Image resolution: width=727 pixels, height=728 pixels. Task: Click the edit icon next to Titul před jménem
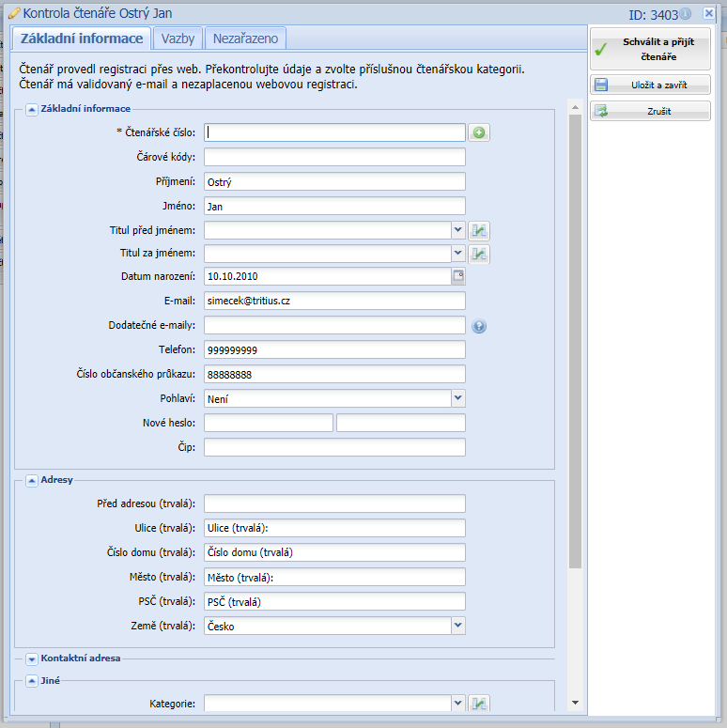pos(479,230)
